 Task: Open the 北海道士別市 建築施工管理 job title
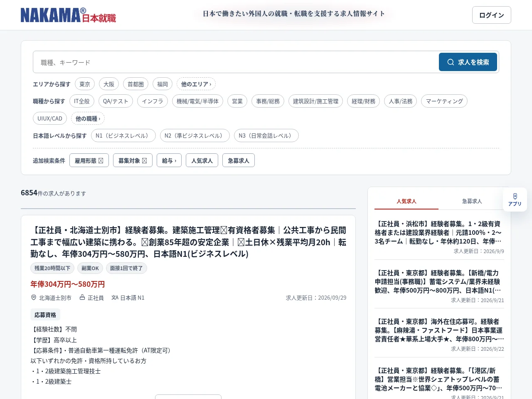pos(188,242)
